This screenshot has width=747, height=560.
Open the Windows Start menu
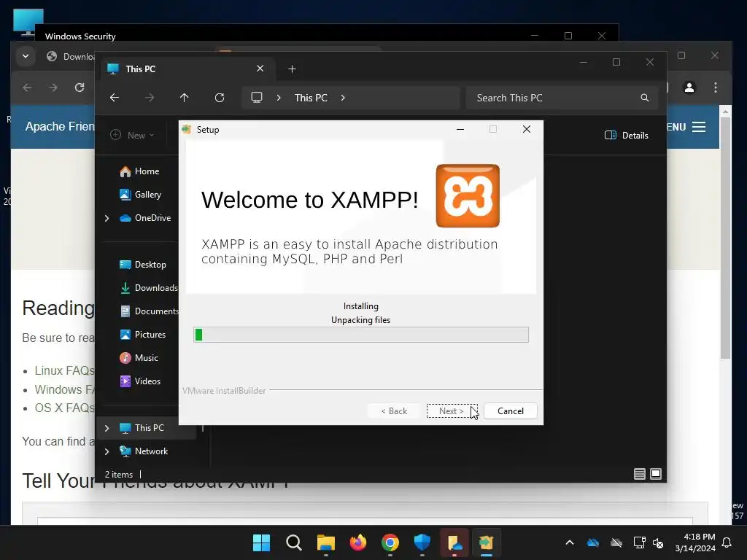[262, 542]
